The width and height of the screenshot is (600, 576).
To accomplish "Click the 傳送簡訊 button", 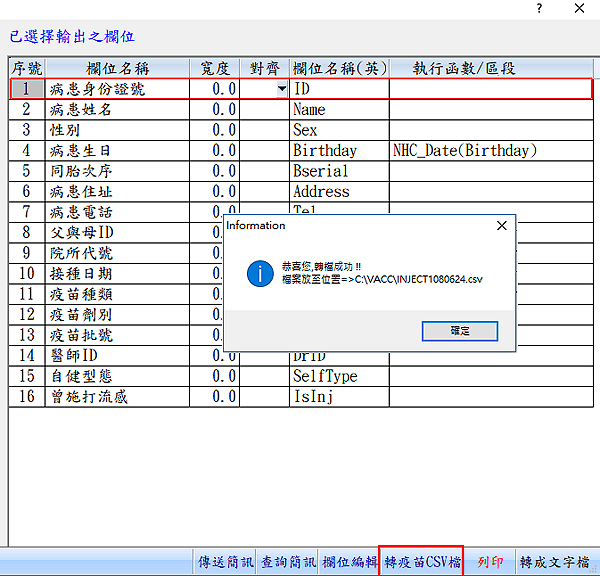I will (x=225, y=562).
